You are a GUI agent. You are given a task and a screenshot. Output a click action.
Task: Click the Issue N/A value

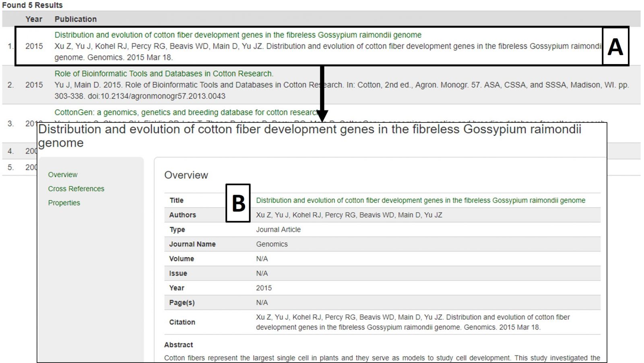coord(262,273)
